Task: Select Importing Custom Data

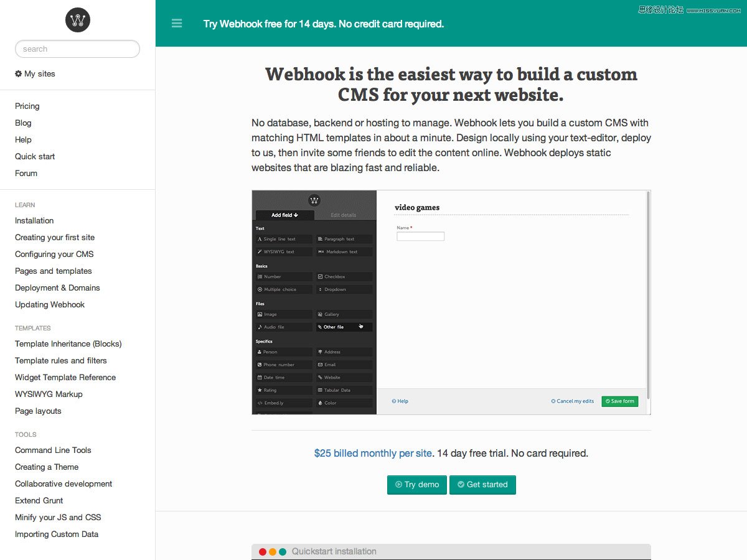Action: tap(57, 534)
